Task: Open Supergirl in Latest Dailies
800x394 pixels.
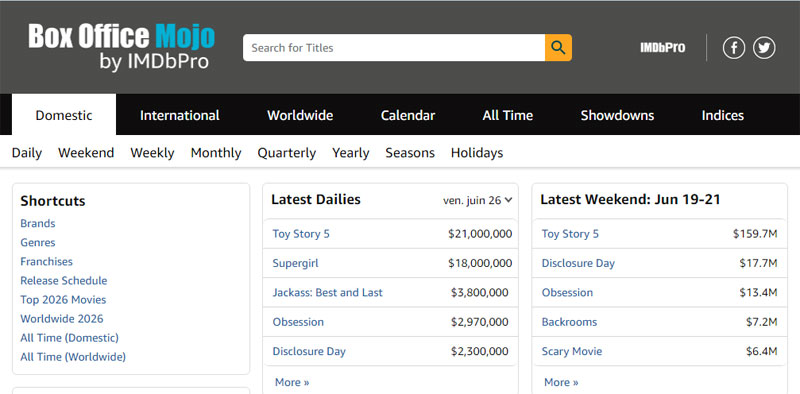Action: 295,263
